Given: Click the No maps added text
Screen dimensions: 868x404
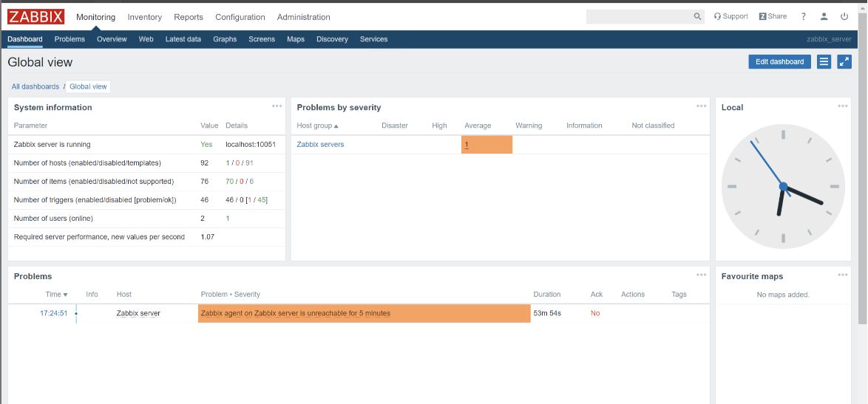Looking at the screenshot, I should click(783, 295).
